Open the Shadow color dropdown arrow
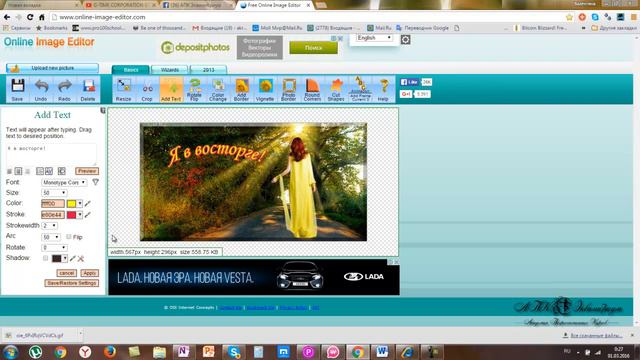This screenshot has height=360, width=640. click(x=65, y=258)
